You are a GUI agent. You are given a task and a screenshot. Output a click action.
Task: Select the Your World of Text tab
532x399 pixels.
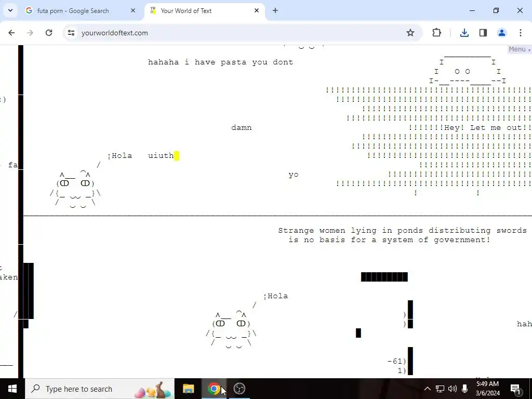point(205,11)
